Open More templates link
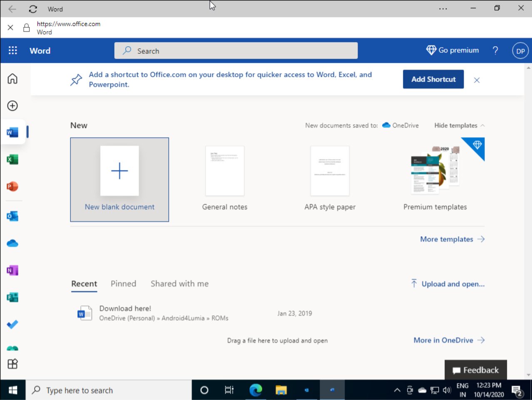The width and height of the screenshot is (532, 400). pos(452,239)
